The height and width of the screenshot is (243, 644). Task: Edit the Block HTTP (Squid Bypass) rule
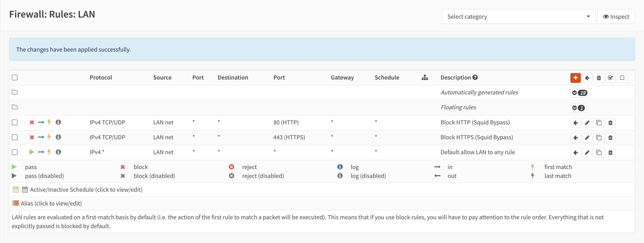click(587, 123)
